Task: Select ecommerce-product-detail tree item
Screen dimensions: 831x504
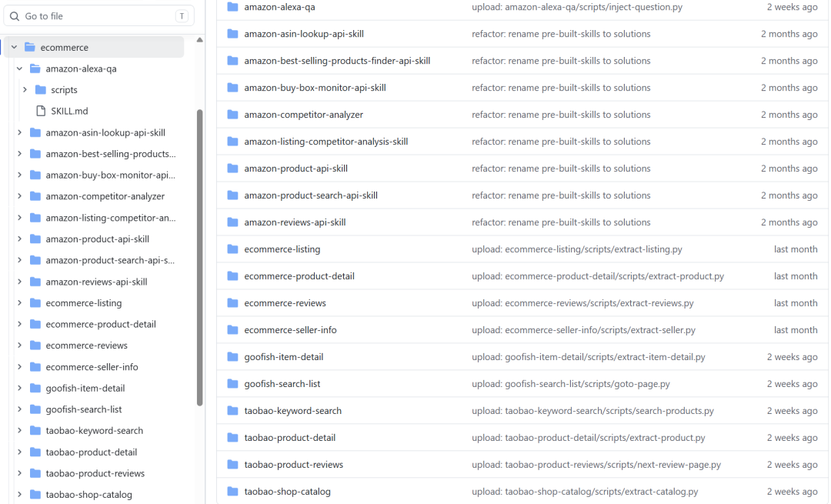Action: coord(101,324)
